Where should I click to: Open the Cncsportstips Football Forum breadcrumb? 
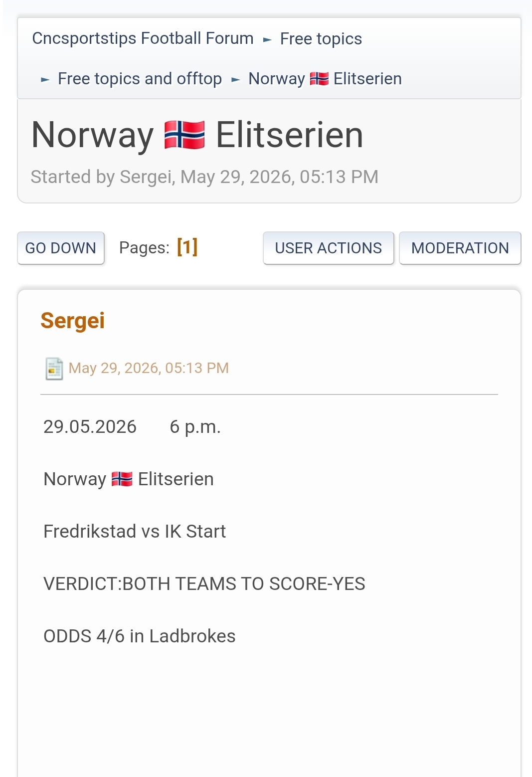143,38
